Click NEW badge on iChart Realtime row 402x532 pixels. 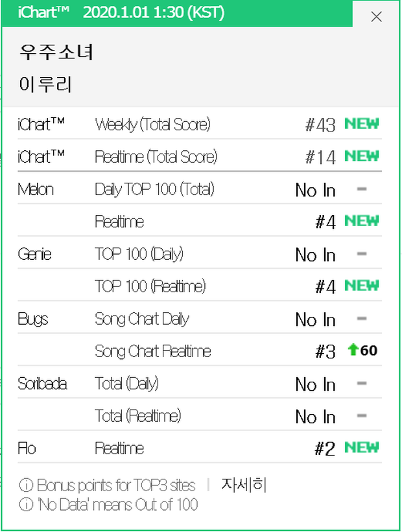click(x=362, y=156)
